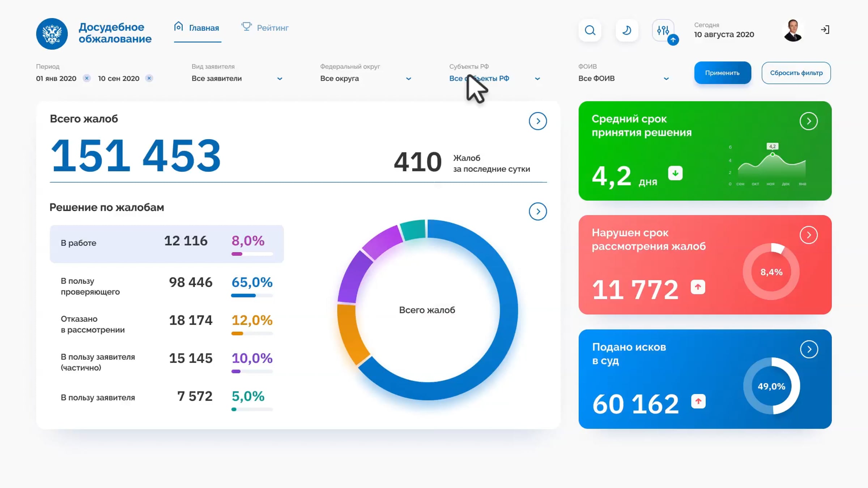Open details arrow for Всего жалоб
The width and height of the screenshot is (868, 488).
click(x=538, y=121)
